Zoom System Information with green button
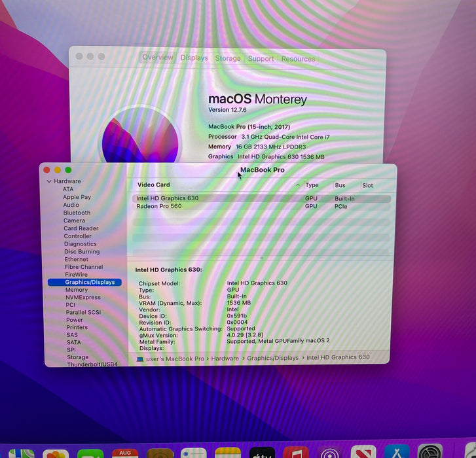 68,170
